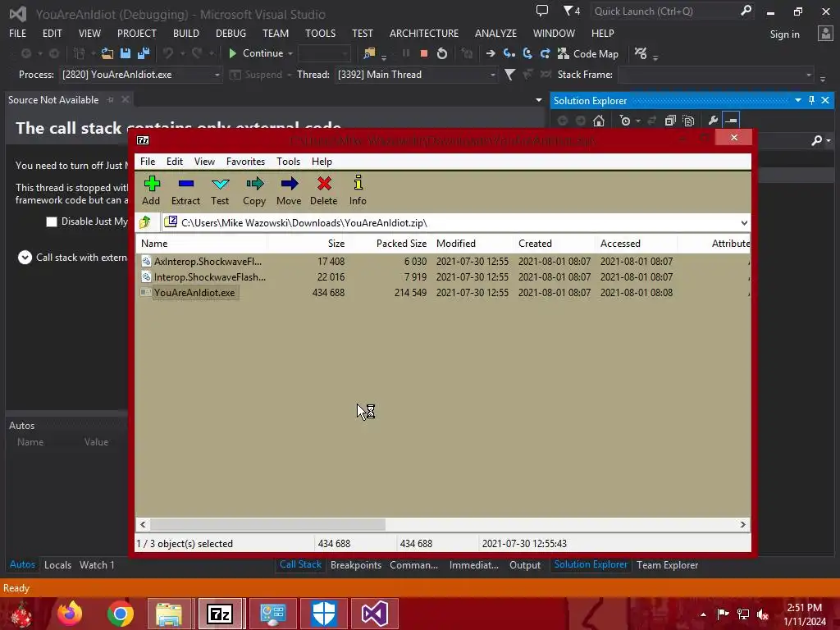
Task: Open the Tools menu in 7-Zip
Action: click(x=288, y=162)
